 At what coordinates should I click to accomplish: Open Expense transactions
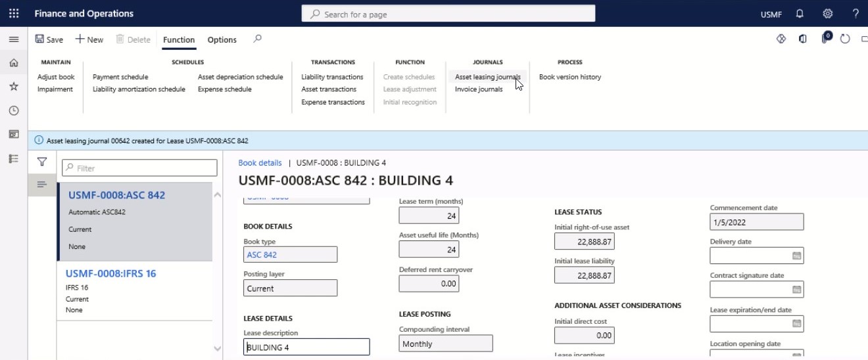click(333, 102)
